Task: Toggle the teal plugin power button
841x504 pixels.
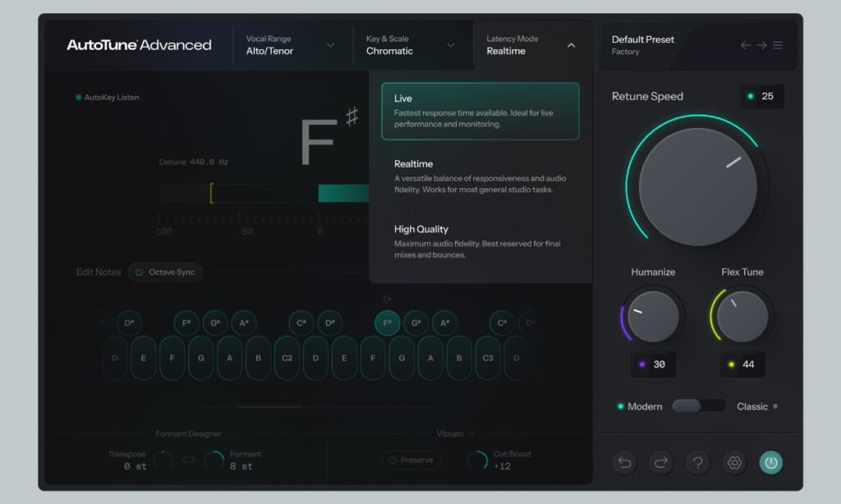Action: [770, 462]
